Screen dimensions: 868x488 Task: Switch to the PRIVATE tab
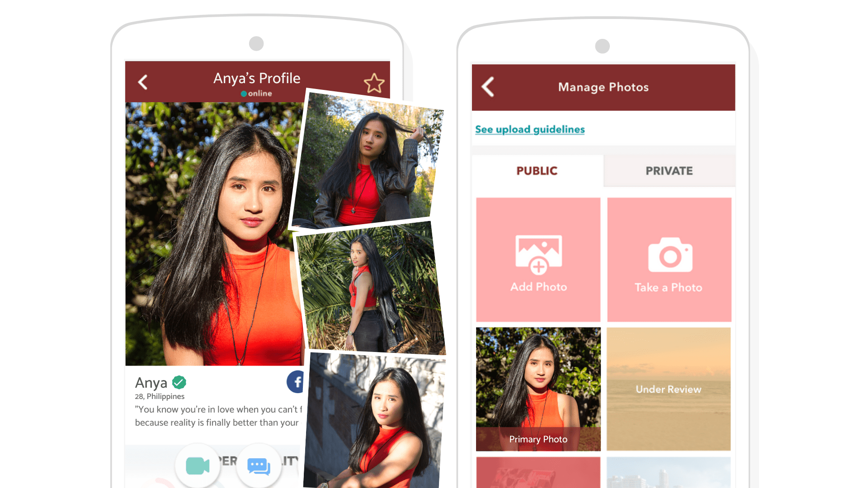click(669, 171)
